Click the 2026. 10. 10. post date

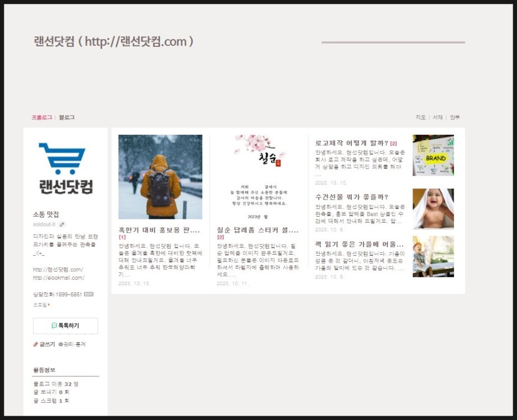(x=331, y=183)
